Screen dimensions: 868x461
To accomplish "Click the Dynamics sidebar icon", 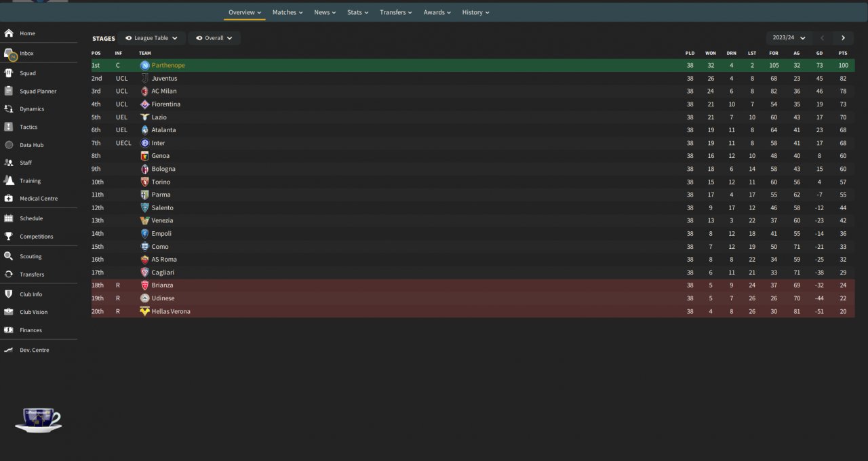I will (9, 109).
